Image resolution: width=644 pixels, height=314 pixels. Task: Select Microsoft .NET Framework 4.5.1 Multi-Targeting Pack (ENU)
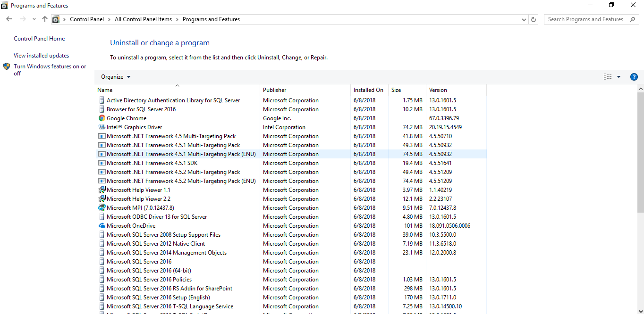coord(291,154)
